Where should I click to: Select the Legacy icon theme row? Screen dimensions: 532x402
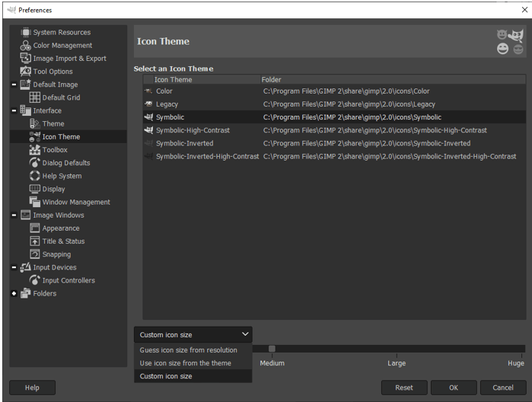334,104
